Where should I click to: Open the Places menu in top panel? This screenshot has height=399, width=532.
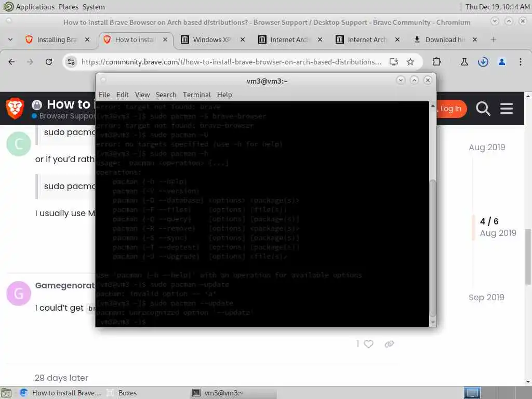pos(68,7)
